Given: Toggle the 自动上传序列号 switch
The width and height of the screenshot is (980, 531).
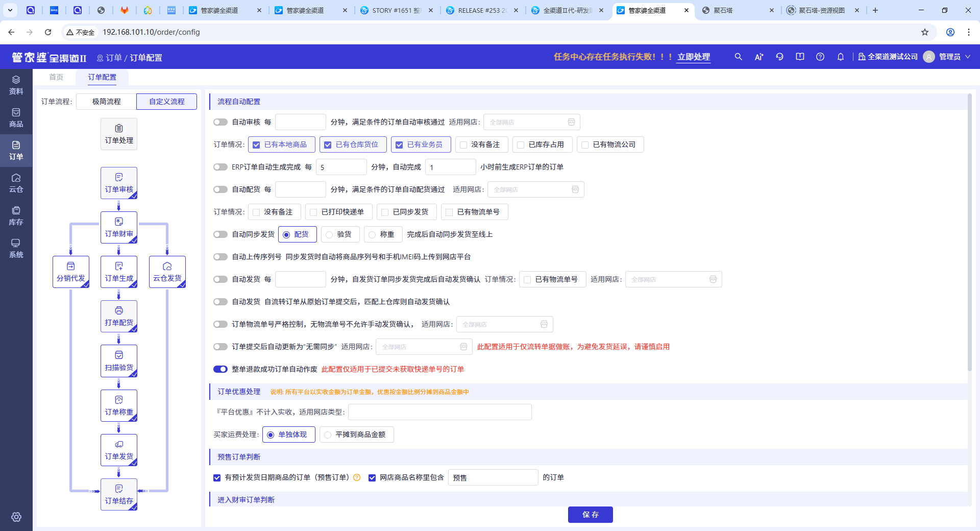Looking at the screenshot, I should [x=220, y=257].
